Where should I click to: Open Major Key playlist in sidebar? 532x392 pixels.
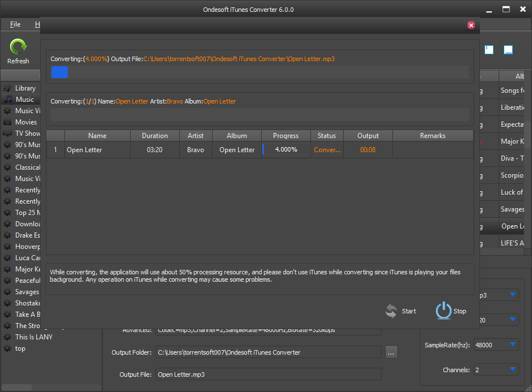click(28, 269)
